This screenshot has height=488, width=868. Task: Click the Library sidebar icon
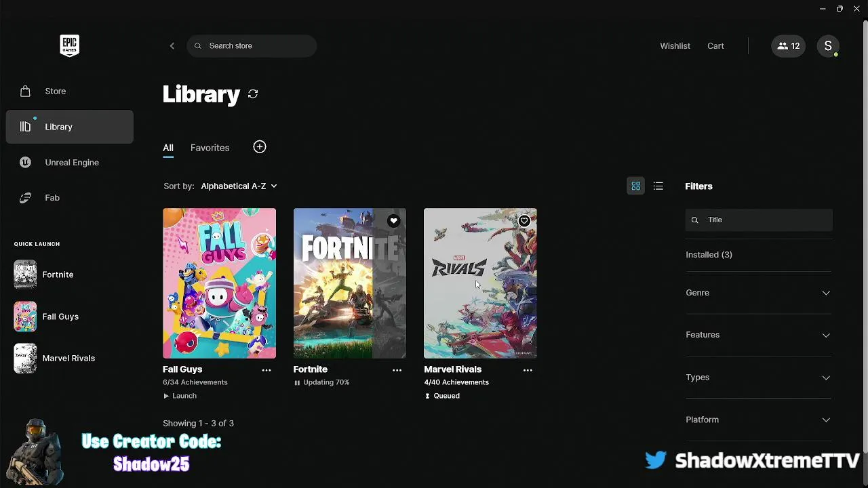coord(25,127)
